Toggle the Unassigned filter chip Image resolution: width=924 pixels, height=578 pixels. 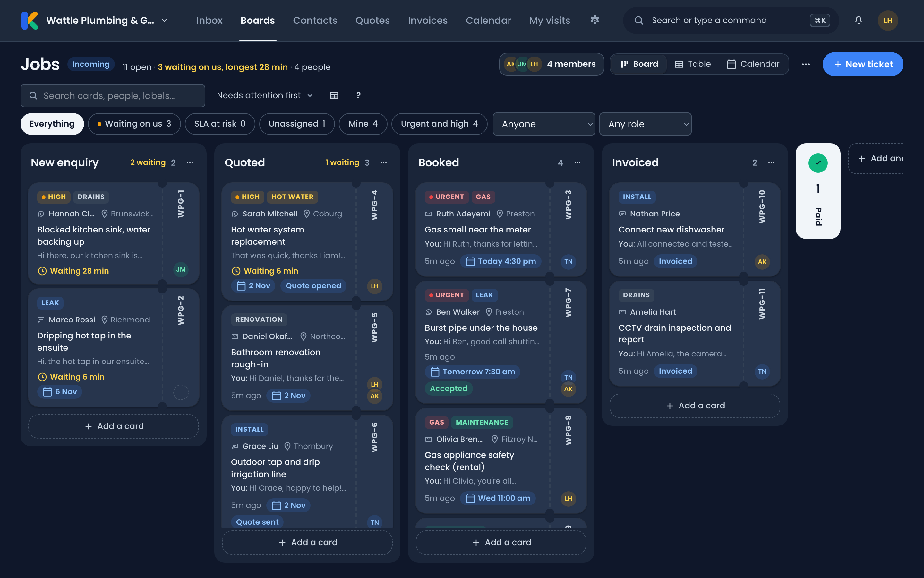tap(297, 124)
